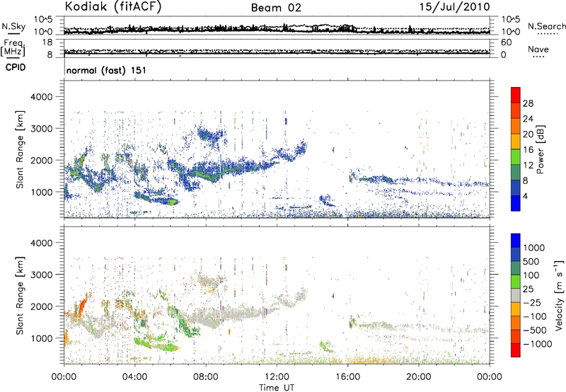Click the "Slant Range [km]" label of power panel
The image size is (566, 392).
pos(21,149)
